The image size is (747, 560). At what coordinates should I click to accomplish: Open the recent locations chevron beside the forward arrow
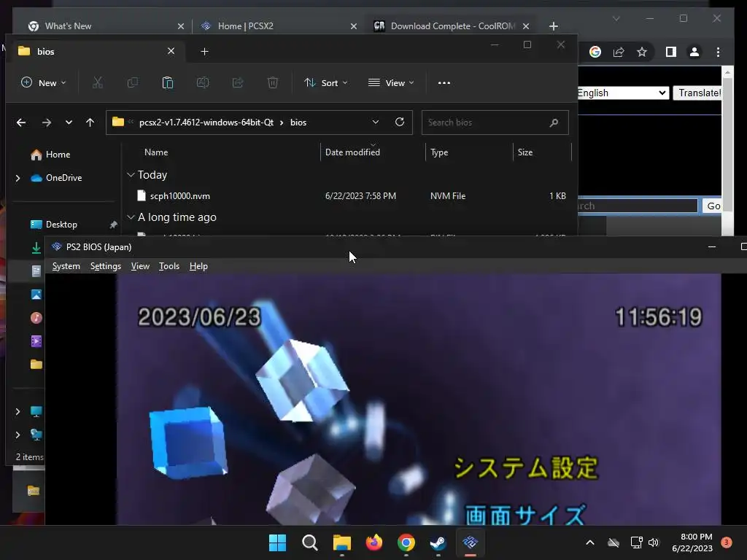point(69,122)
